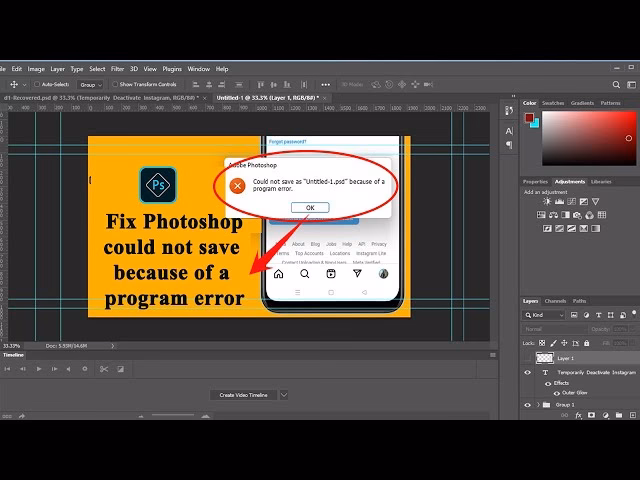Add a Posterize adjustment layer
This screenshot has height=480, width=640.
coord(560,228)
